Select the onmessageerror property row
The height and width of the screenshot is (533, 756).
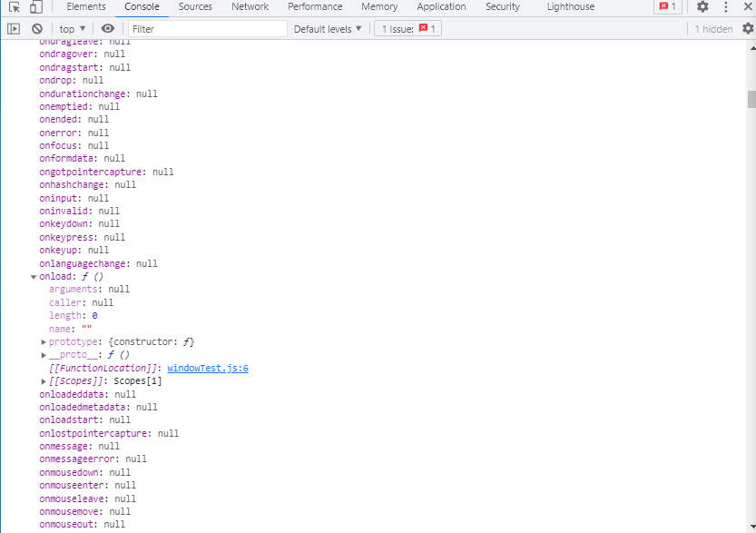click(93, 459)
